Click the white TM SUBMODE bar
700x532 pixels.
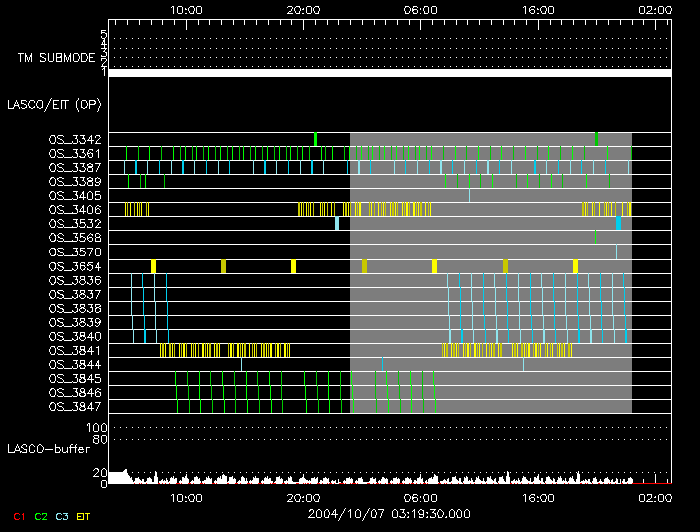[x=388, y=73]
